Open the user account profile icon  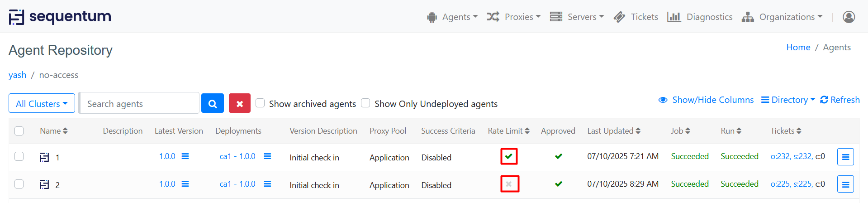click(849, 17)
